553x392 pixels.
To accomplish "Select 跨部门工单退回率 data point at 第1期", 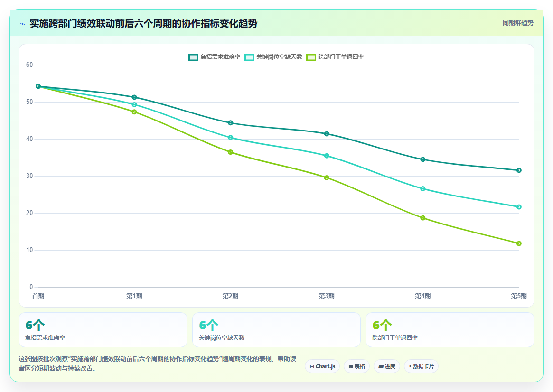I will point(134,112).
